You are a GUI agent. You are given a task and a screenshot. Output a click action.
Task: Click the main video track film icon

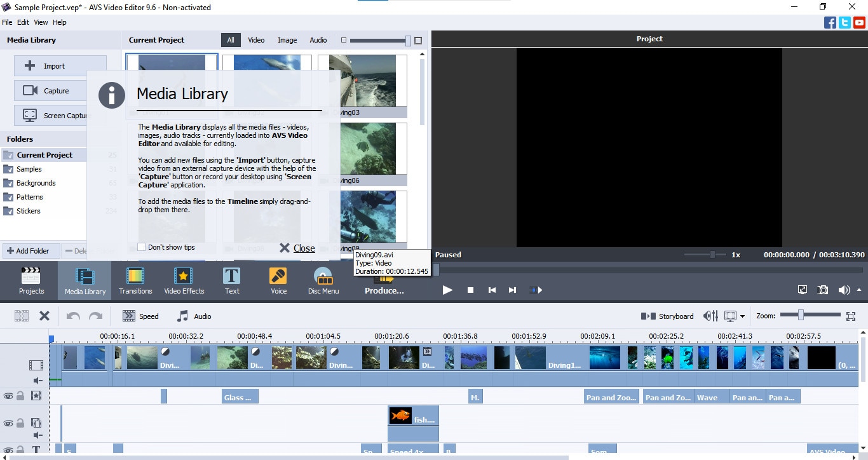(36, 365)
